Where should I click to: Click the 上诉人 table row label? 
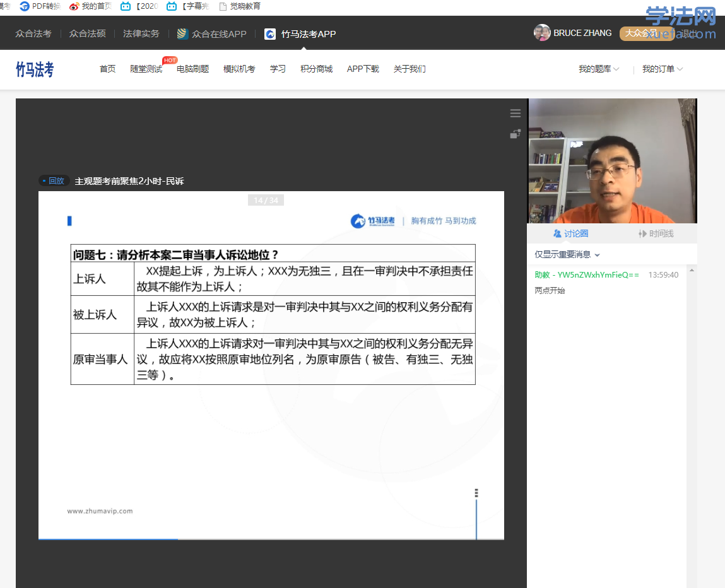click(89, 279)
